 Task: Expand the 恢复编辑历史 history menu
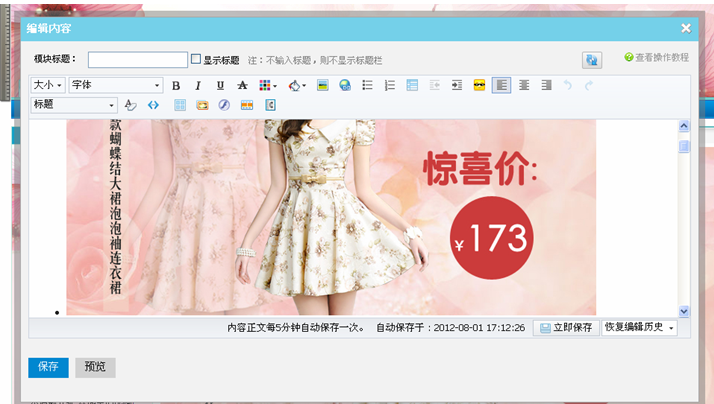638,328
